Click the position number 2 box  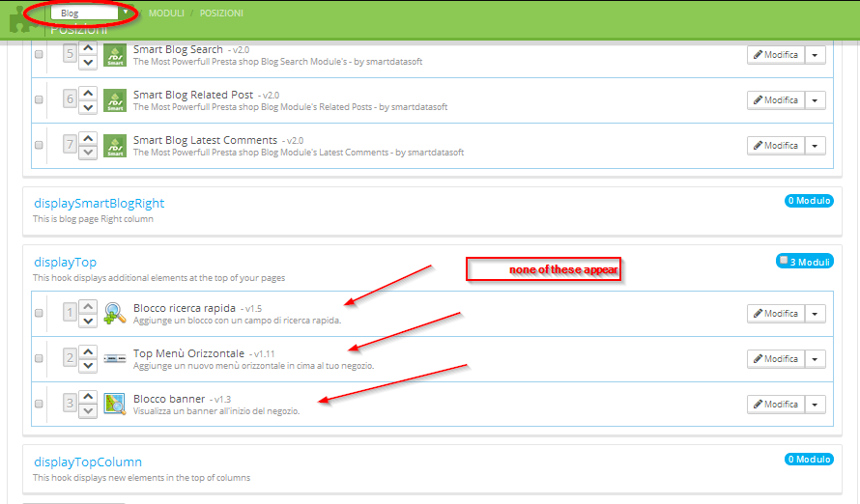(x=70, y=358)
